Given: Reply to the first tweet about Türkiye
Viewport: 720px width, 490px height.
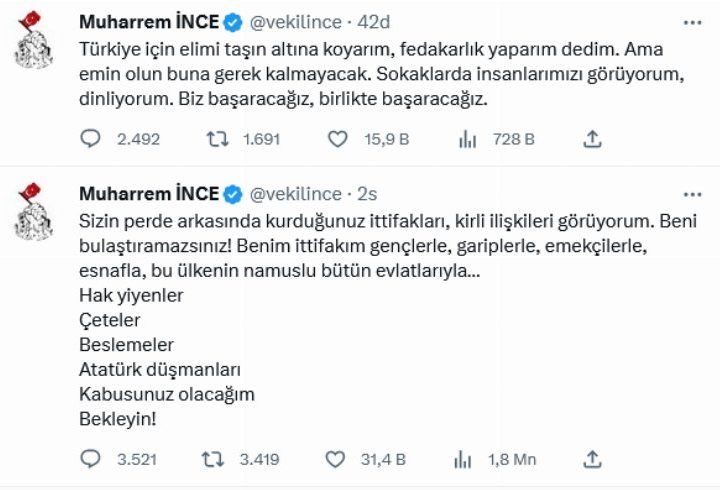Looking at the screenshot, I should click(91, 139).
